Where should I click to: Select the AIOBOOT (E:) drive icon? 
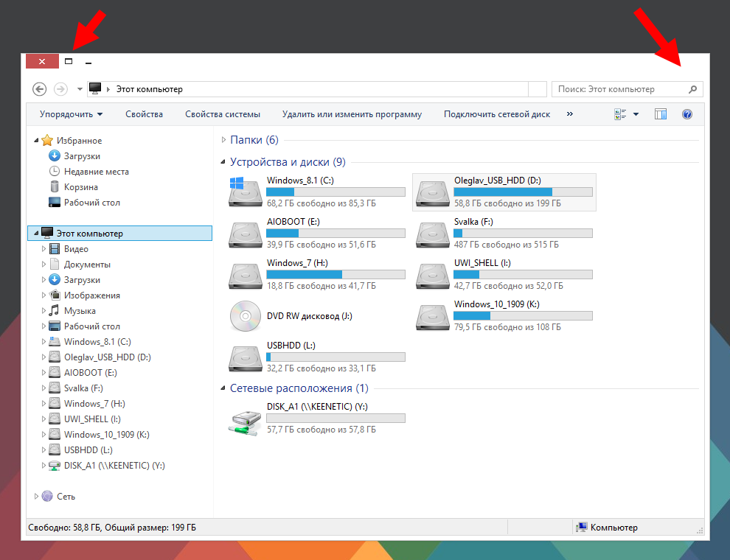(245, 234)
